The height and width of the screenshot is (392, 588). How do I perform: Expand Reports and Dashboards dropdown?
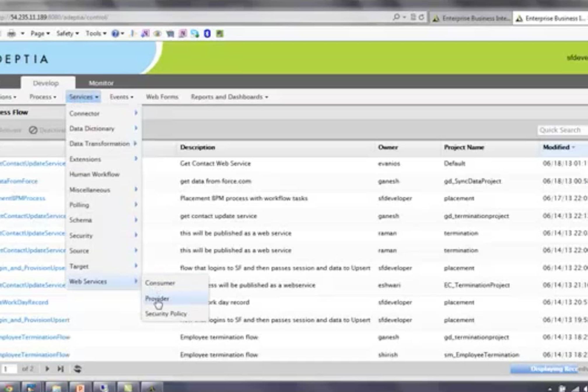click(x=229, y=97)
